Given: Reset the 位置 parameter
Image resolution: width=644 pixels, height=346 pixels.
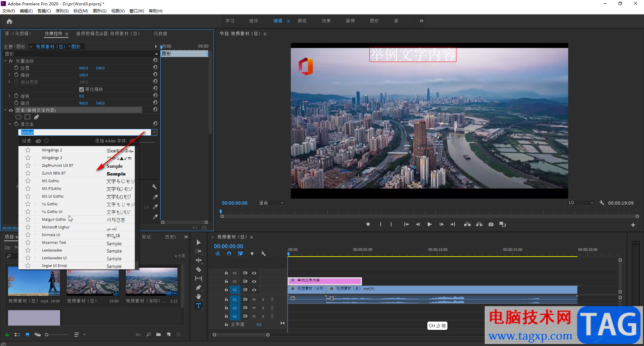Looking at the screenshot, I should click(155, 67).
